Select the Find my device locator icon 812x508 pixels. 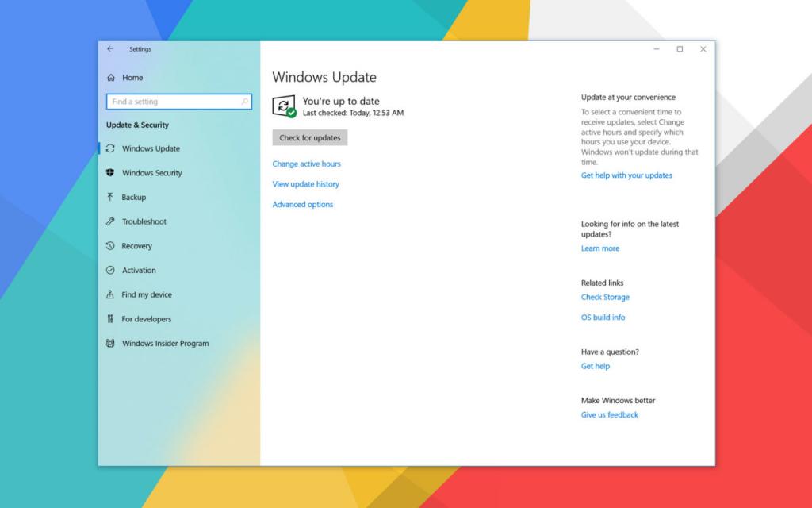pyautogui.click(x=112, y=294)
